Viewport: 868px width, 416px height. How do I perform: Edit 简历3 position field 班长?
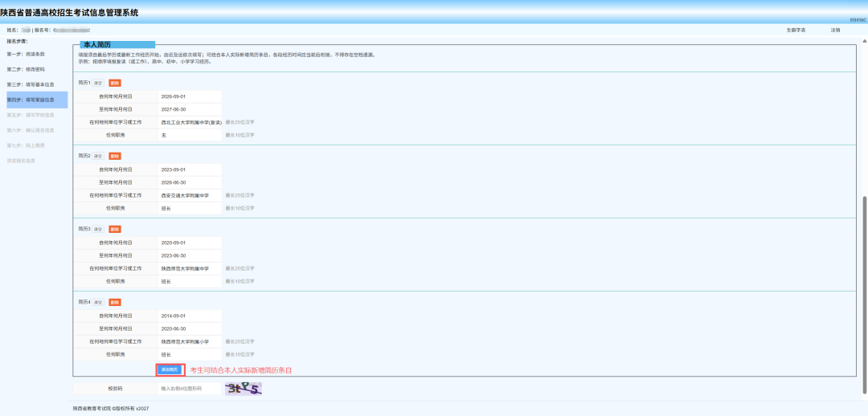click(x=190, y=282)
